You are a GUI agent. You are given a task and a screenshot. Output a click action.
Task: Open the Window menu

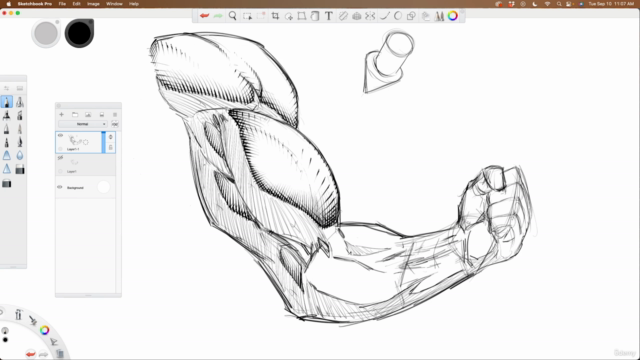tap(114, 4)
